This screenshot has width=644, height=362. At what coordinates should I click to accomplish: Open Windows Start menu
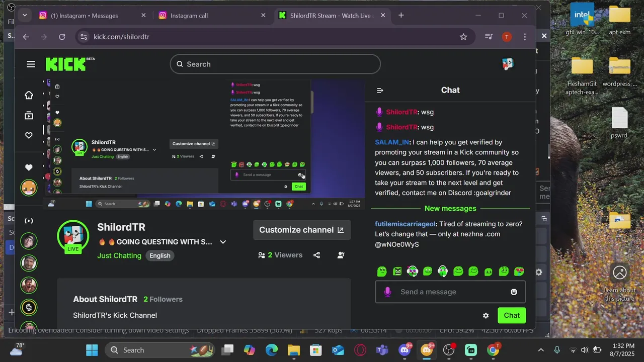tap(92, 350)
